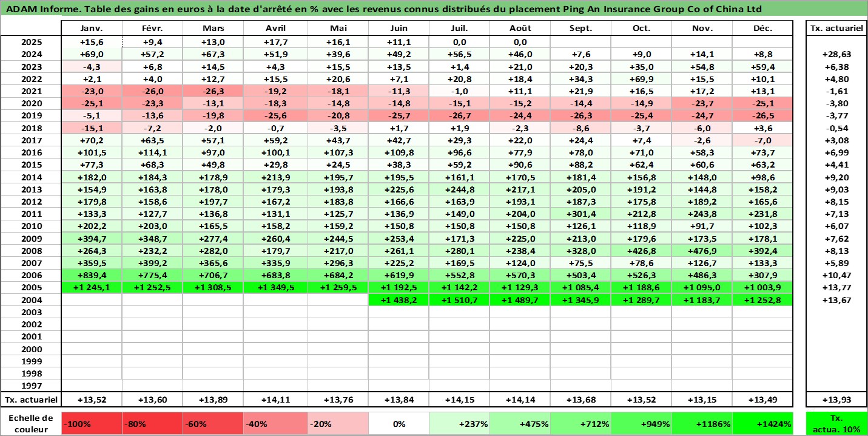This screenshot has width=868, height=436.
Task: Select the Janv. column header
Action: pos(92,29)
